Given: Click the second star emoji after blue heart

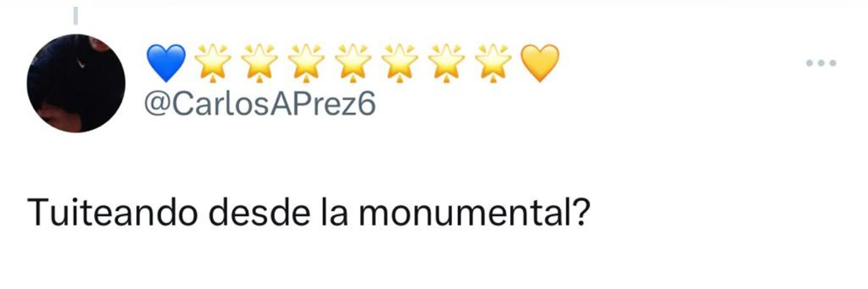Looking at the screenshot, I should point(260,63).
